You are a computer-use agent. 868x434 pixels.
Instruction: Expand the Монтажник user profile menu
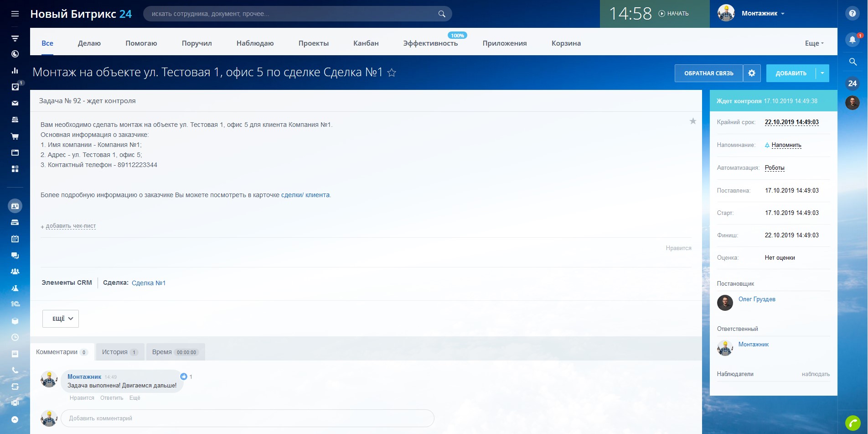pyautogui.click(x=763, y=14)
